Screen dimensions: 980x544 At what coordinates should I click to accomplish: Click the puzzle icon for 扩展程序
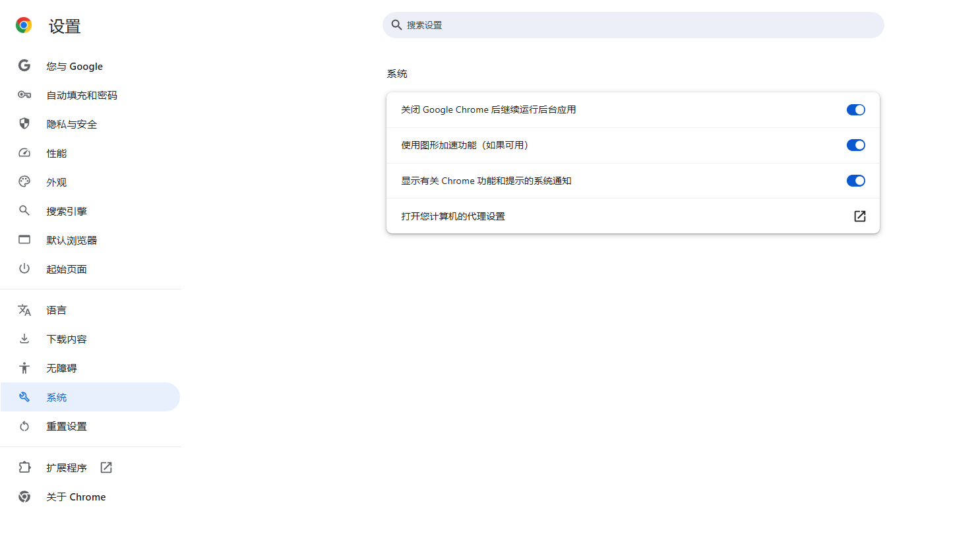(24, 467)
